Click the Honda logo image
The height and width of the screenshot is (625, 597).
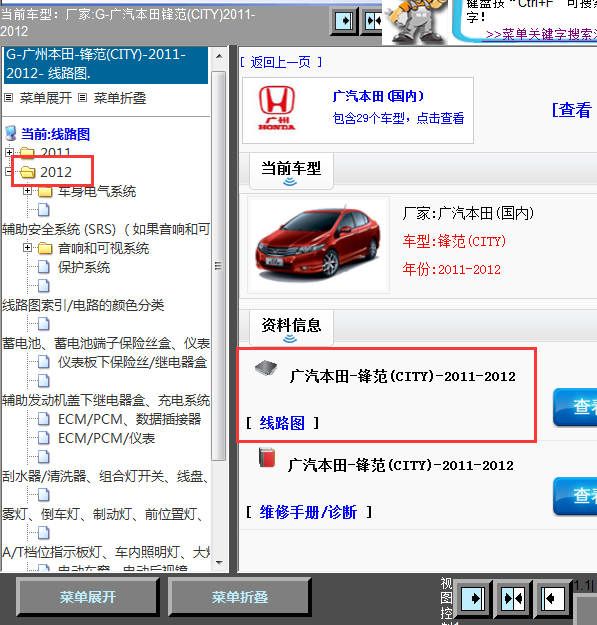click(277, 108)
